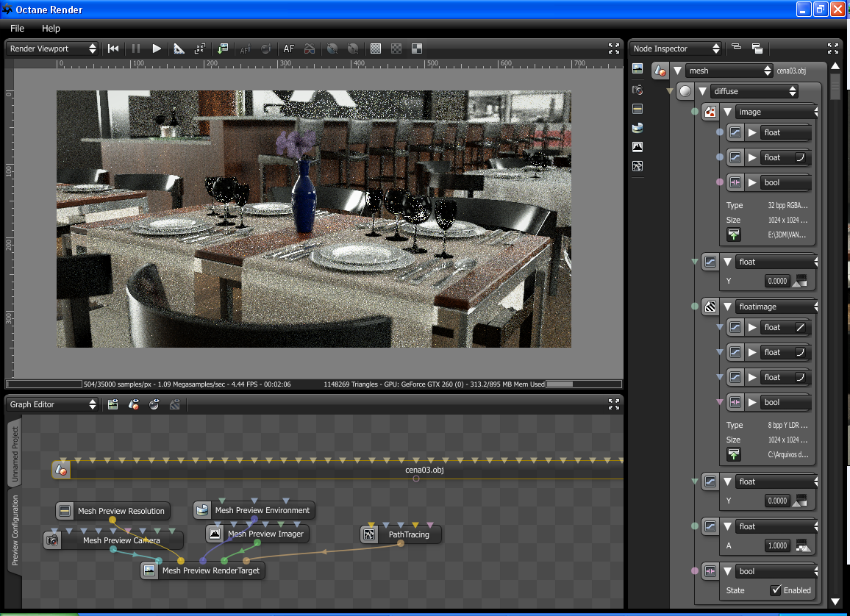Maximize the Render Viewport panel
The width and height of the screenshot is (850, 616).
coord(614,49)
